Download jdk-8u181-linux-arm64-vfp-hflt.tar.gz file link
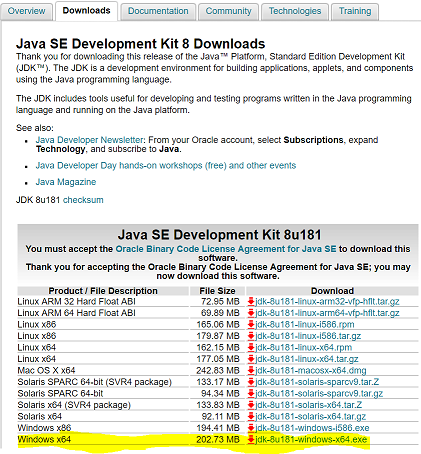This screenshot has height=454, width=421. click(x=327, y=313)
